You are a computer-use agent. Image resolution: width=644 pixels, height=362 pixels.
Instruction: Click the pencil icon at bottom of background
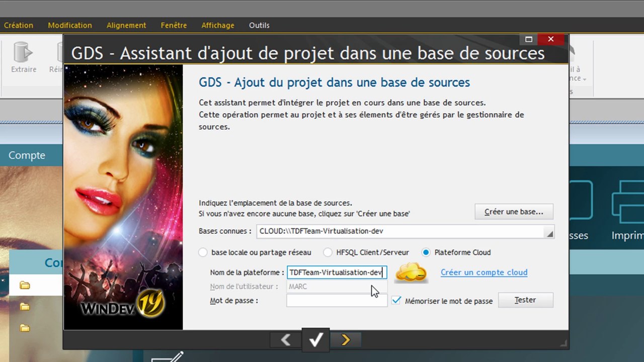(168, 357)
